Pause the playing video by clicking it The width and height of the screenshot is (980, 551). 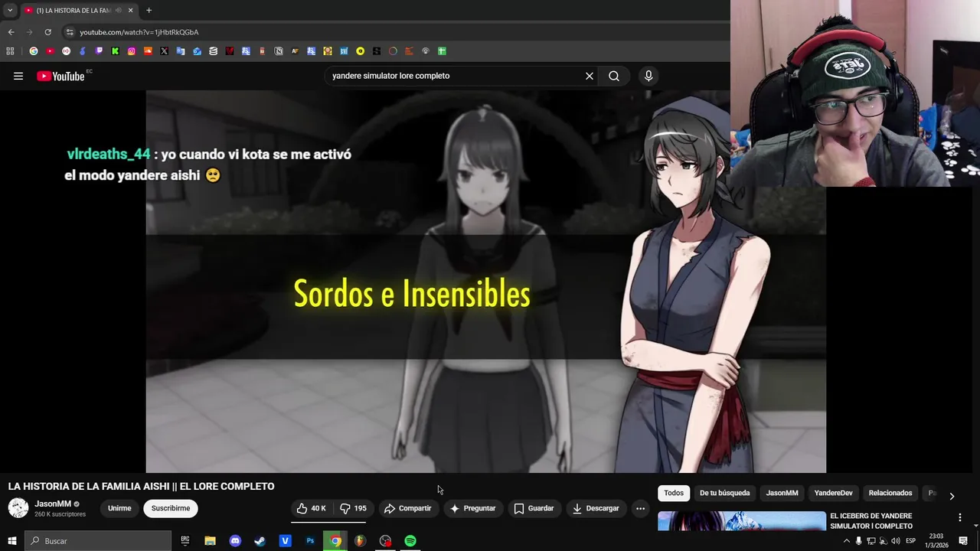point(485,282)
